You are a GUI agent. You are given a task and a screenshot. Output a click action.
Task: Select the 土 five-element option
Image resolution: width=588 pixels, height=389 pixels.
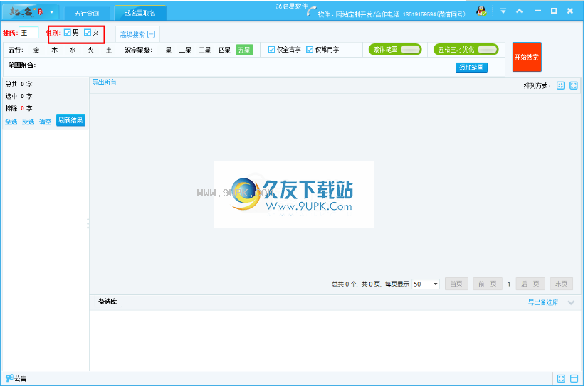click(x=109, y=50)
